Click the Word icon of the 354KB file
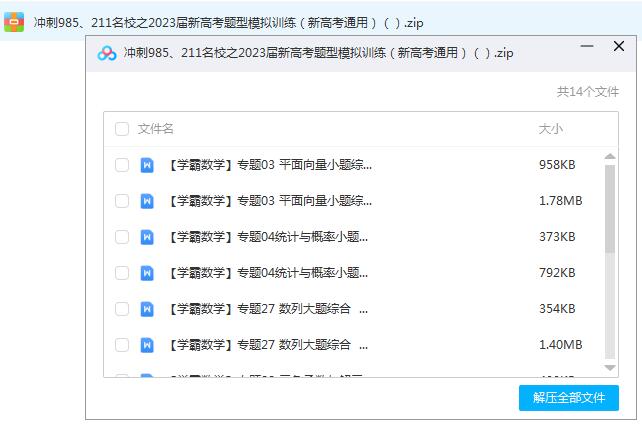642x426 pixels. click(147, 309)
